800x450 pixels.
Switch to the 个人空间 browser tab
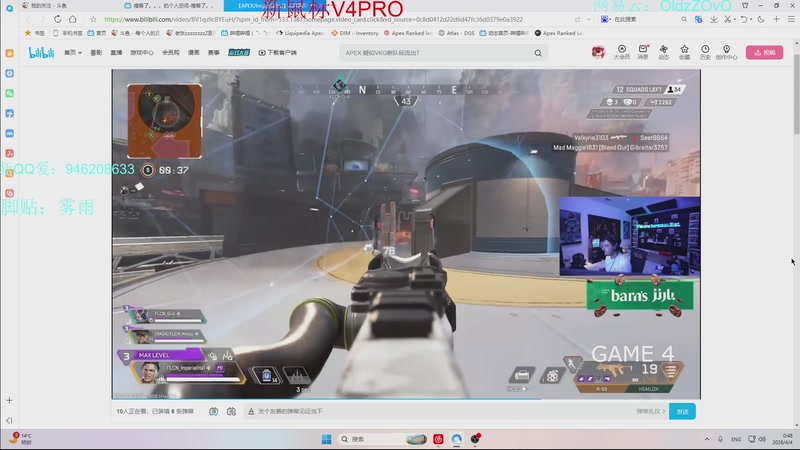(x=171, y=6)
